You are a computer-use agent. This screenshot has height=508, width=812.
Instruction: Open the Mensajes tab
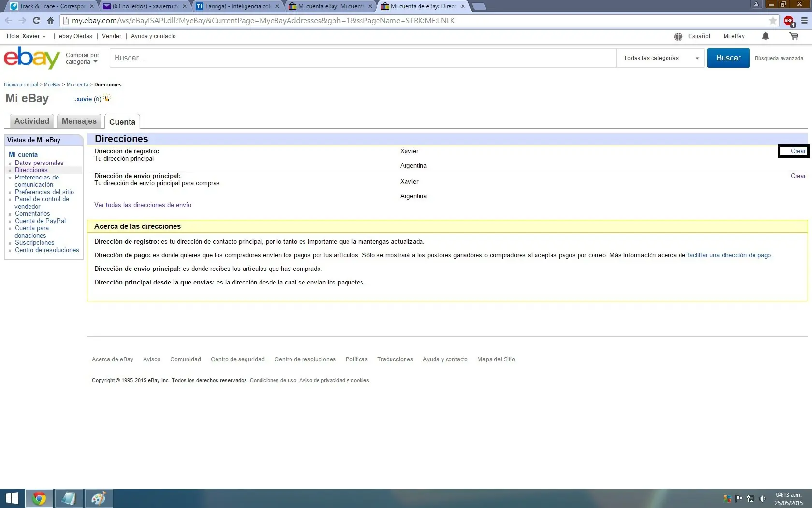pyautogui.click(x=79, y=121)
